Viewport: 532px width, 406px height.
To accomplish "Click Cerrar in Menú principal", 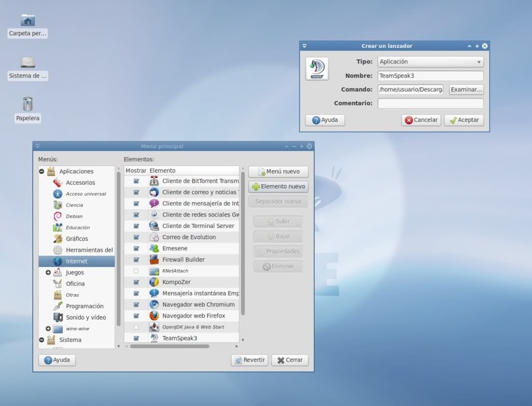I will pos(290,360).
